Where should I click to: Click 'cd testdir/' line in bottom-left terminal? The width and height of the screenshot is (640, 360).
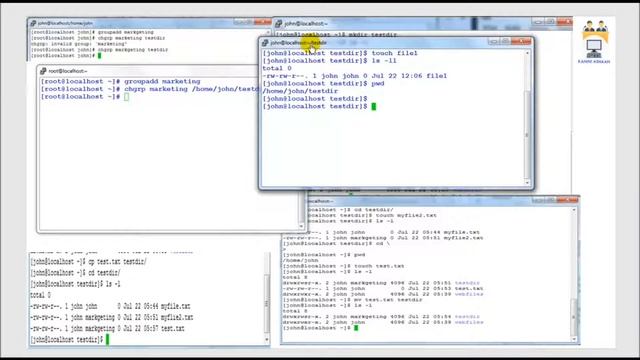pos(75,273)
